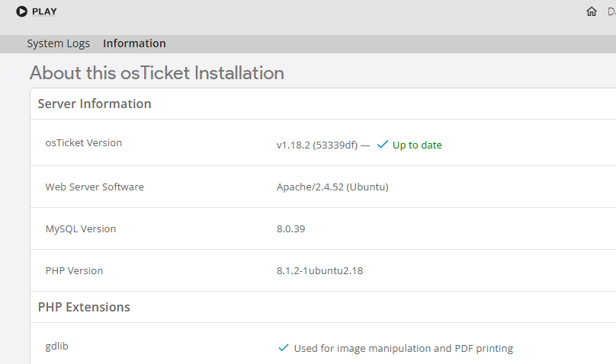Screen dimensions: 616x364
Task: Click the osTicket Version label
Action: [x=83, y=142]
